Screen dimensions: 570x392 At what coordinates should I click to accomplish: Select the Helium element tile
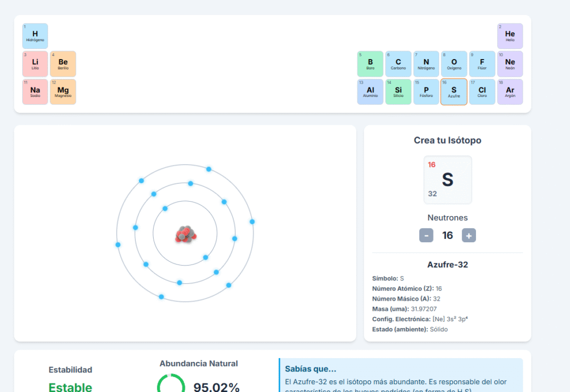(x=510, y=36)
